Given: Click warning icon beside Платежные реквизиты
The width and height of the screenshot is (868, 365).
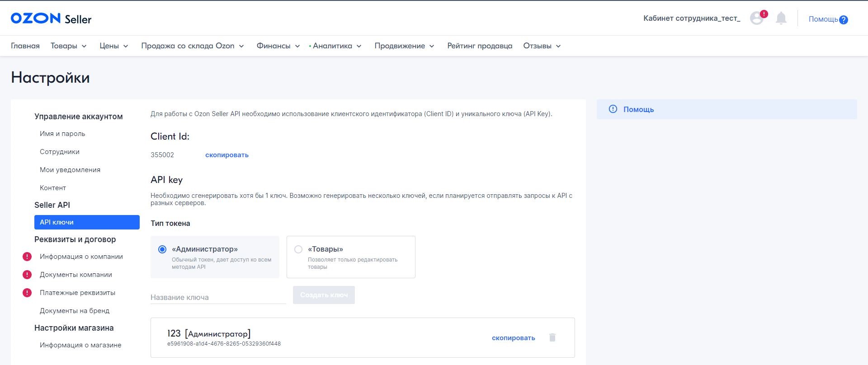Looking at the screenshot, I should pyautogui.click(x=27, y=293).
